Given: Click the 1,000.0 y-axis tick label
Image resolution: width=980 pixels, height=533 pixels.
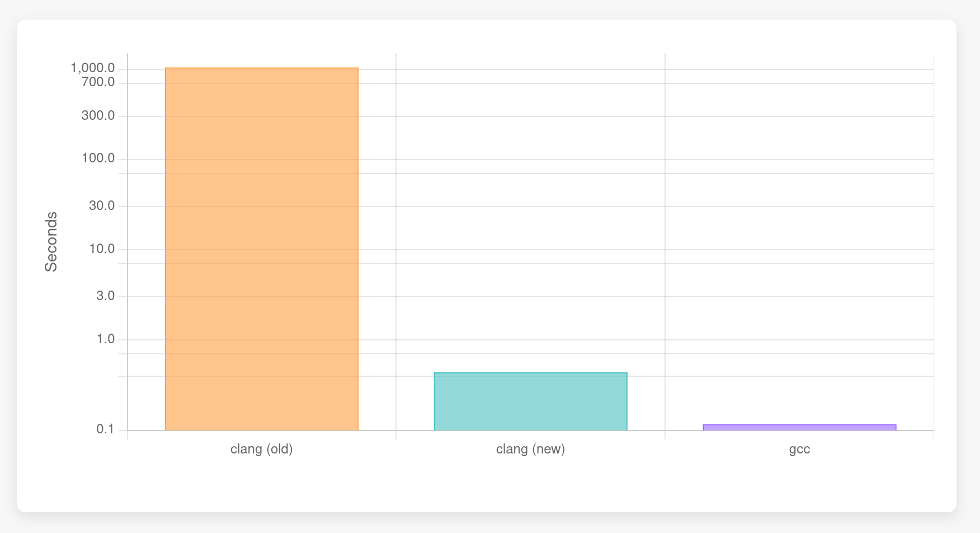Looking at the screenshot, I should click(93, 68).
